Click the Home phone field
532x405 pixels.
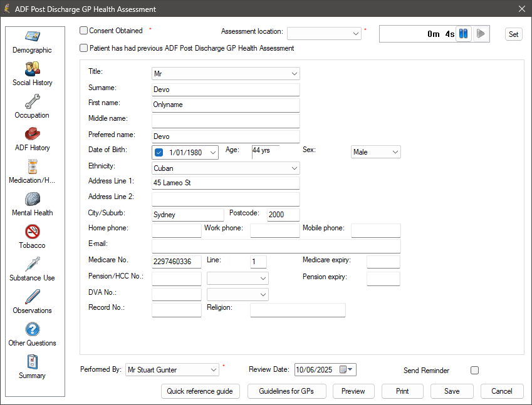177,230
